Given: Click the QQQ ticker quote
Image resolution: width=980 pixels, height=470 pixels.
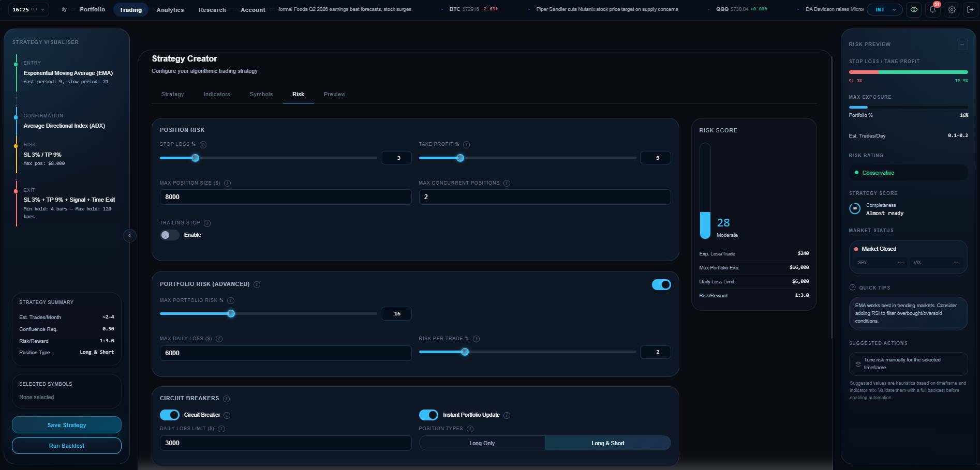Looking at the screenshot, I should point(741,9).
